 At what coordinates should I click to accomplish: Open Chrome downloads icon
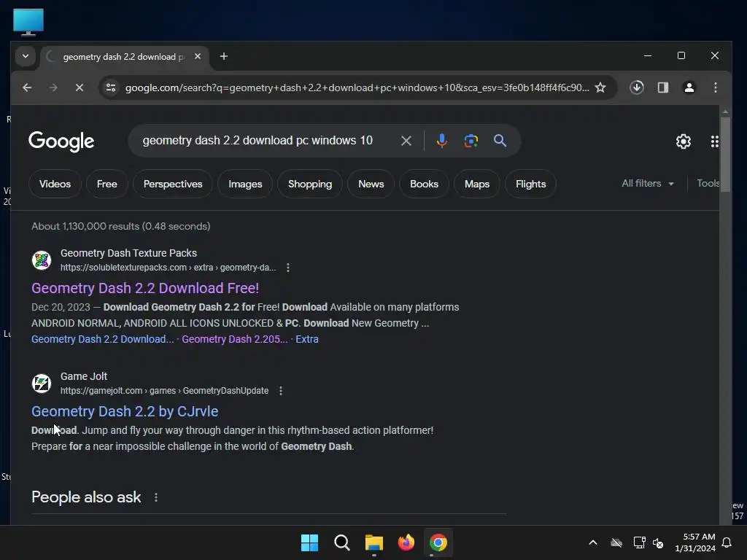pos(636,87)
